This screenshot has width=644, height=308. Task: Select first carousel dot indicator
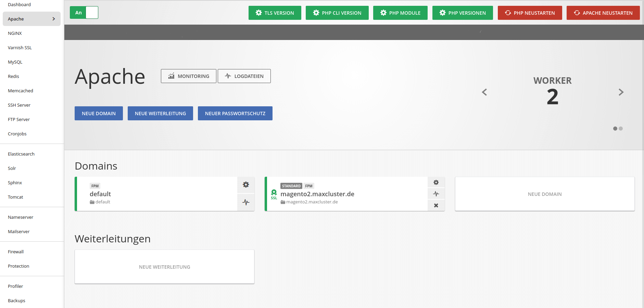tap(615, 129)
